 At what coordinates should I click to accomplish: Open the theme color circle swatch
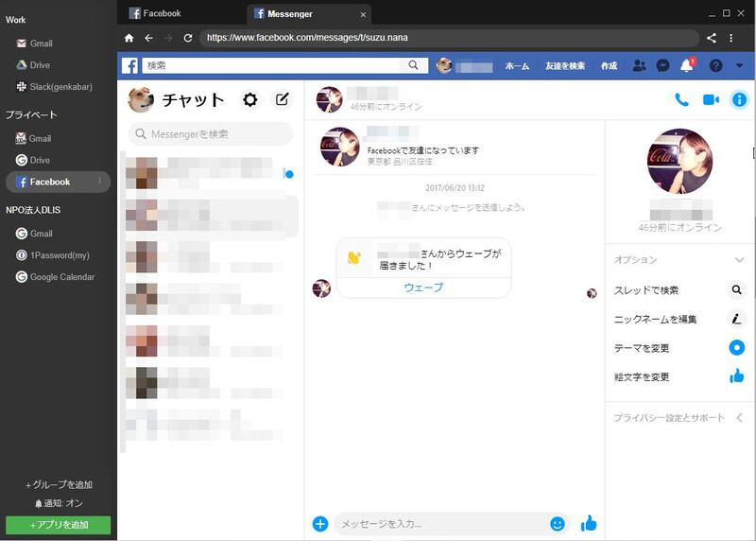pyautogui.click(x=736, y=347)
